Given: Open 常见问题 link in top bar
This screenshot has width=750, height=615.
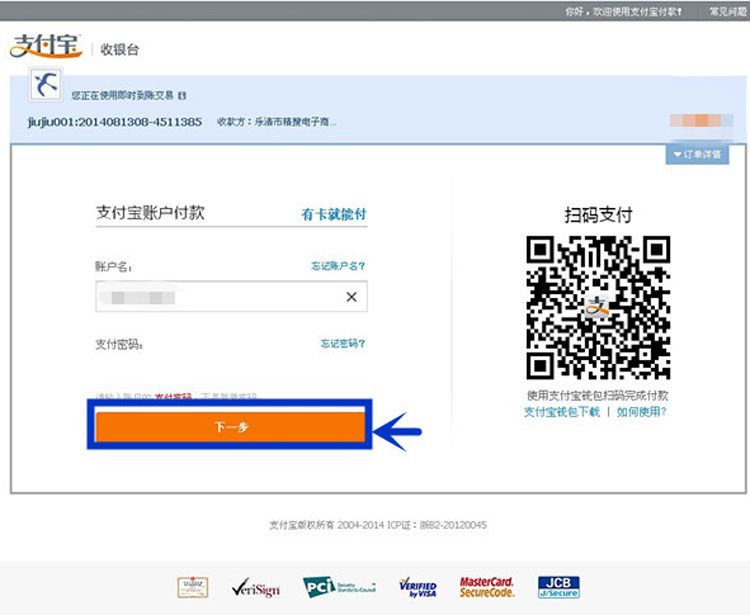Looking at the screenshot, I should [728, 11].
